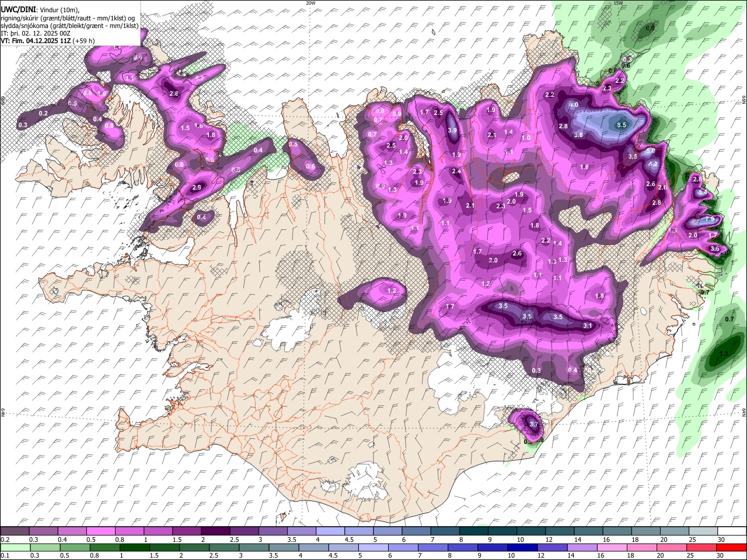Pick the darkest green swatch starting at 1
Viewport: 747px width, 560px height.
tap(134, 548)
